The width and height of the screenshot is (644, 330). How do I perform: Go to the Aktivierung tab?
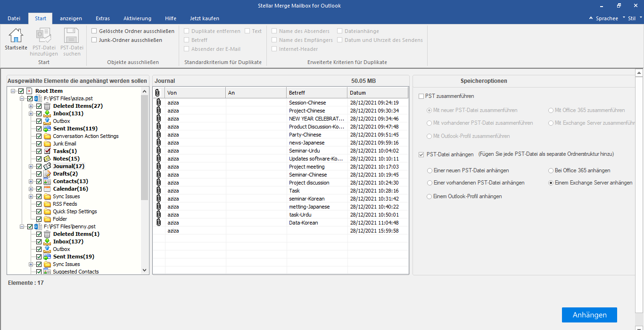click(137, 18)
